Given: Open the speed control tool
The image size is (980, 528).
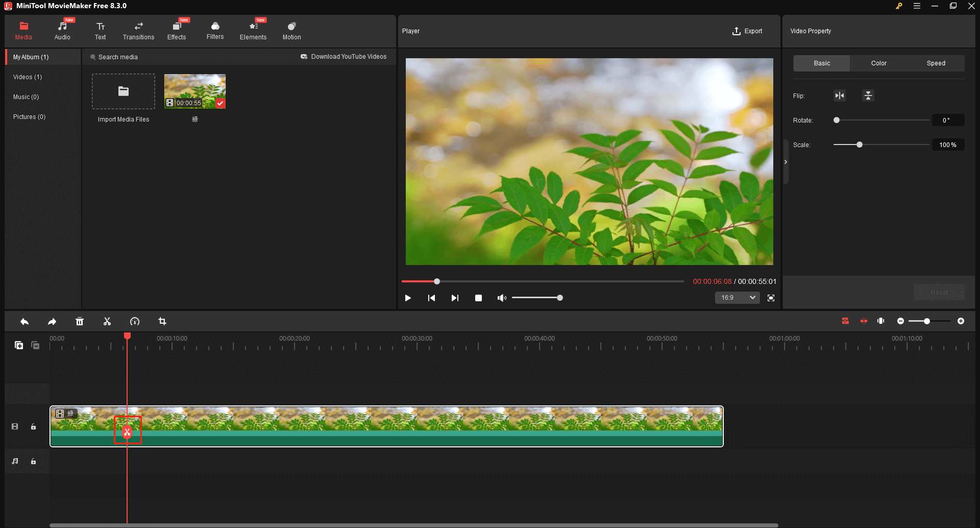Looking at the screenshot, I should (x=135, y=322).
